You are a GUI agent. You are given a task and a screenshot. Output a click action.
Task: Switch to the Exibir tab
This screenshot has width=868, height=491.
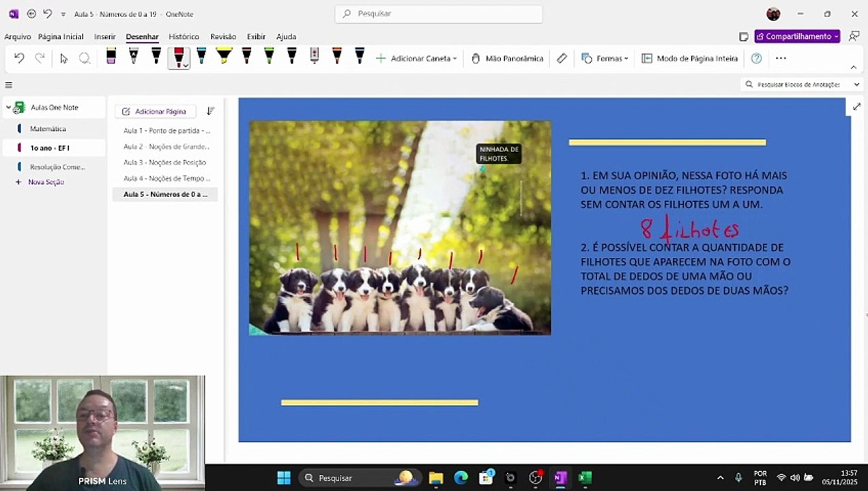tap(256, 37)
